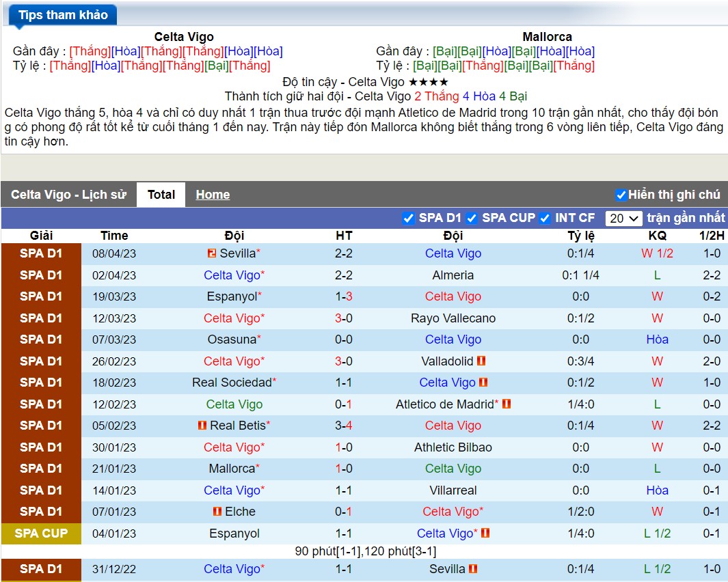Select Hòa result in Osasuna row
Image resolution: width=728 pixels, height=582 pixels.
pos(657,339)
